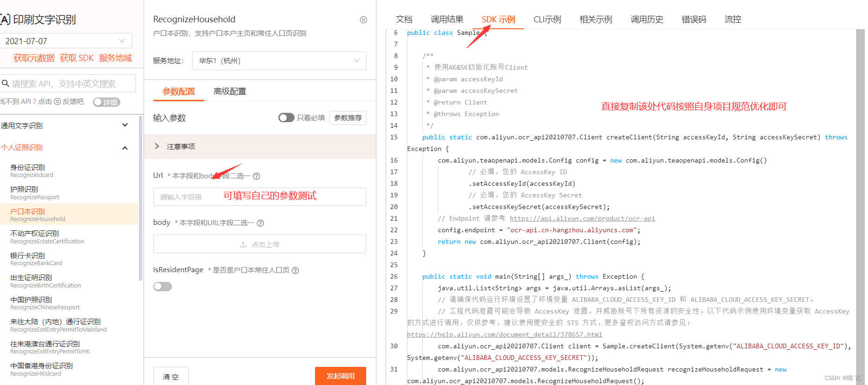
Task: Click the Url field help question icon
Action: [x=256, y=176]
